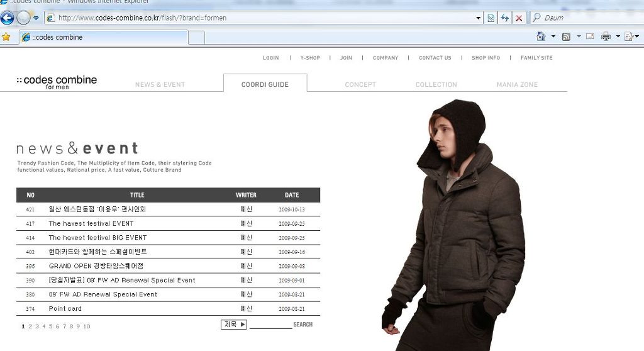
Task: Expand the address bar history dropdown
Action: [479, 18]
